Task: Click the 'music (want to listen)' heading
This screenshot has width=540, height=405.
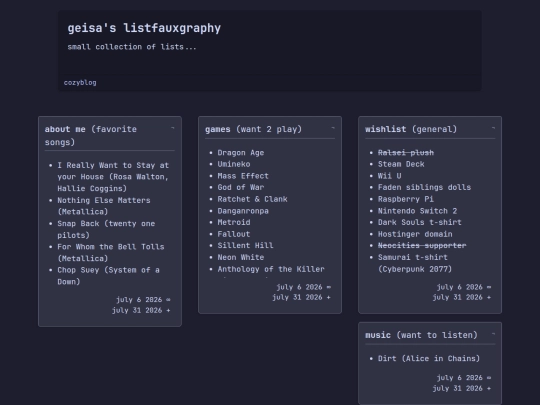Action: tap(421, 335)
